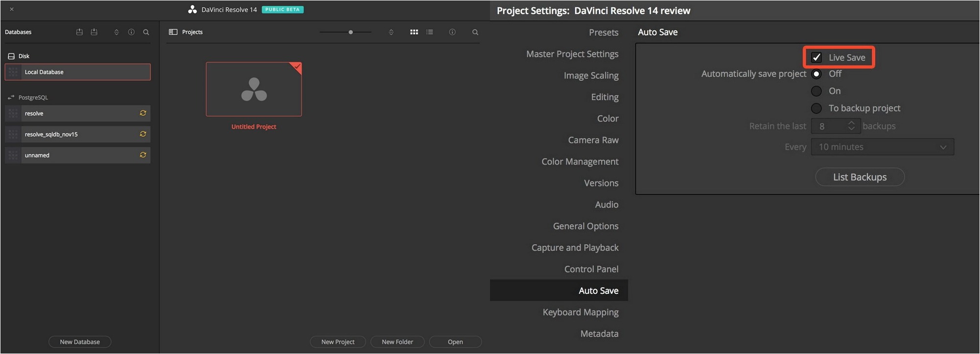Image resolution: width=980 pixels, height=354 pixels.
Task: Go to Capture and Playback settings
Action: click(575, 248)
